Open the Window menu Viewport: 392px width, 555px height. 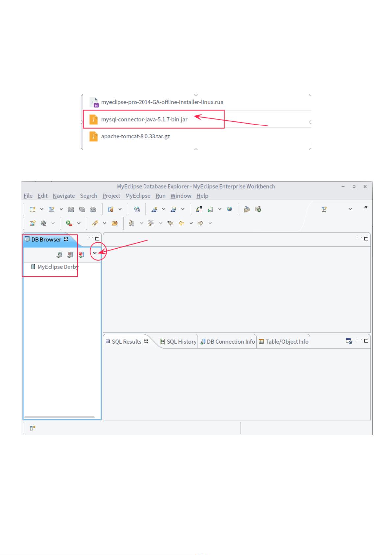tap(181, 196)
